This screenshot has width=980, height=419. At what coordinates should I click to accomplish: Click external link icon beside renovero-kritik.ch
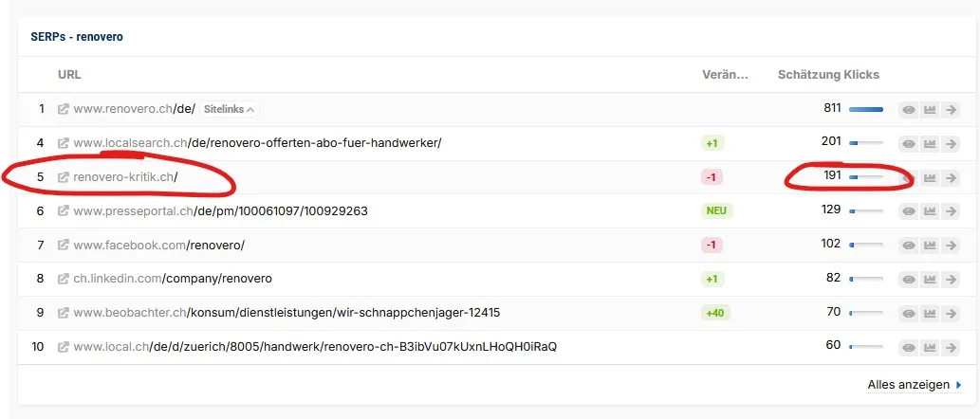click(64, 177)
